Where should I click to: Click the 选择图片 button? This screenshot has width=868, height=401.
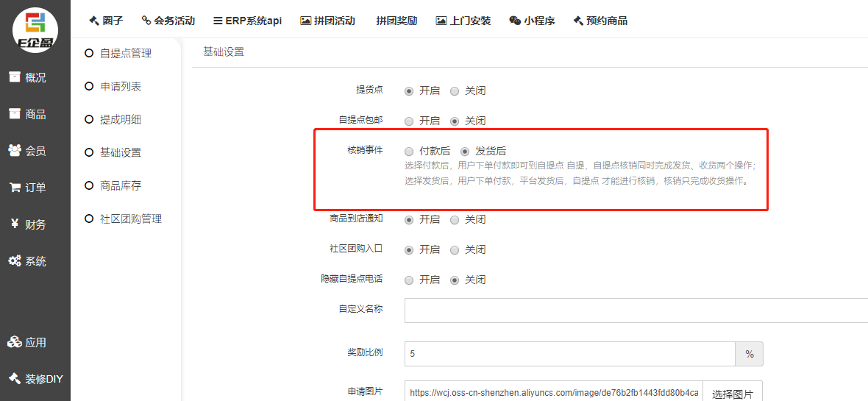click(x=732, y=394)
